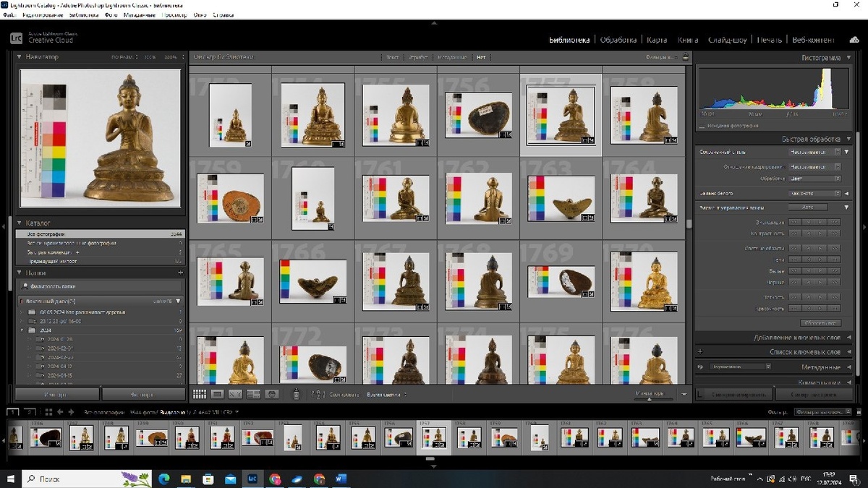Click the filter lock icon in Library Filter bar
This screenshot has width=868, height=488.
point(686,56)
